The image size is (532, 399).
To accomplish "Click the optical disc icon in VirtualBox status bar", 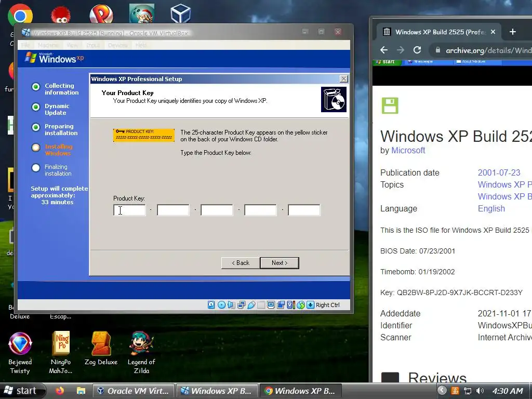I will [x=221, y=304].
